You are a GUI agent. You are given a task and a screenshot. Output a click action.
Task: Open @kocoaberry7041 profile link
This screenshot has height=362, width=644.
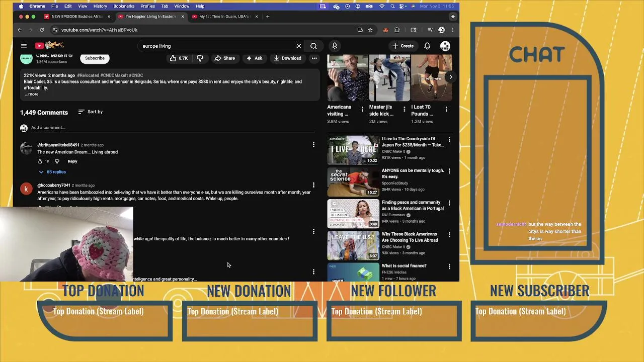54,185
